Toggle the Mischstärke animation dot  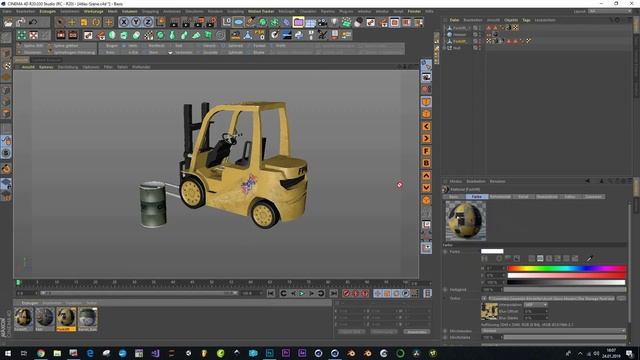[445, 338]
